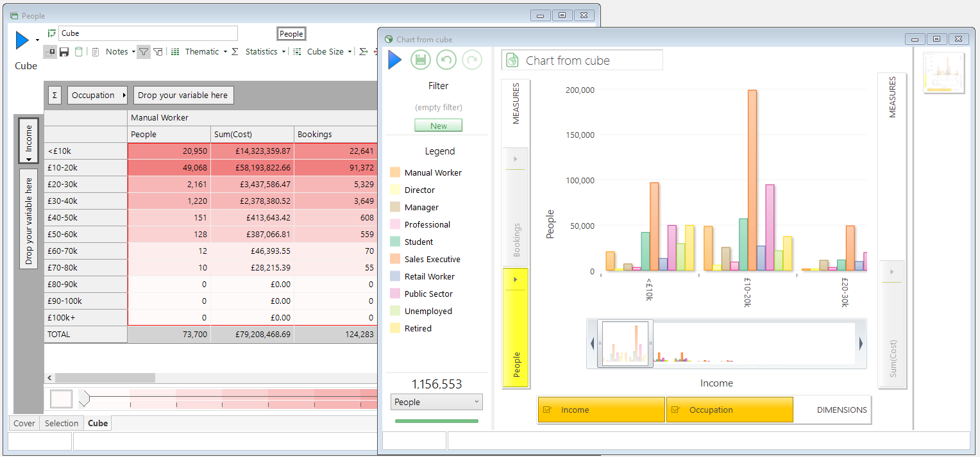Click the Occupation column variable button
Image resolution: width=980 pixels, height=457 pixels.
tap(97, 96)
